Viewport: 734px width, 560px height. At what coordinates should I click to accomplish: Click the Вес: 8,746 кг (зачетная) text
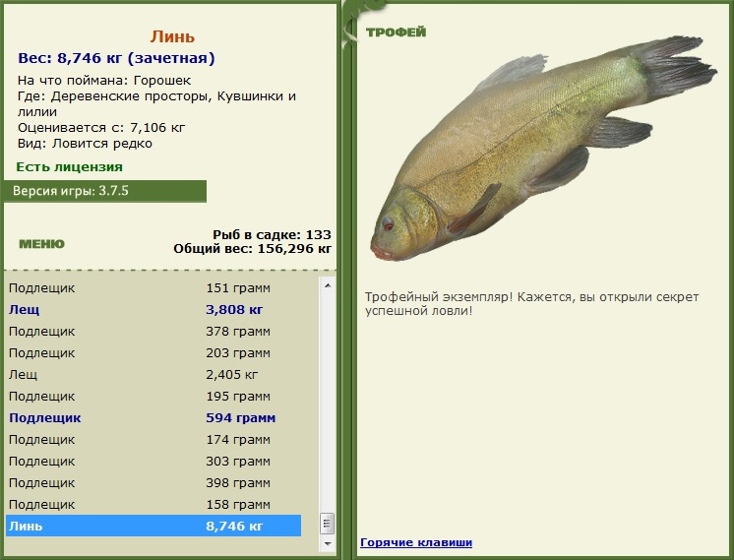tap(116, 58)
